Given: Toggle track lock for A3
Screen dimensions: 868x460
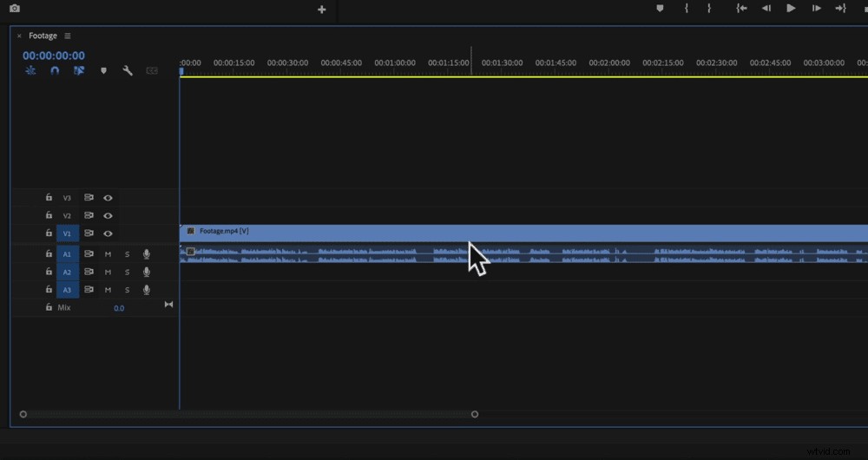Looking at the screenshot, I should pos(49,289).
